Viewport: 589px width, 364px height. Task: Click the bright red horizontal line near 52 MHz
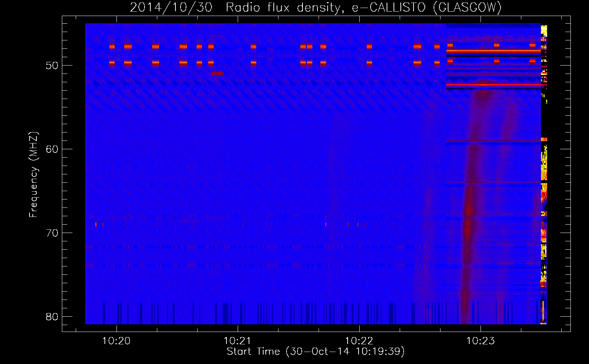[493, 85]
